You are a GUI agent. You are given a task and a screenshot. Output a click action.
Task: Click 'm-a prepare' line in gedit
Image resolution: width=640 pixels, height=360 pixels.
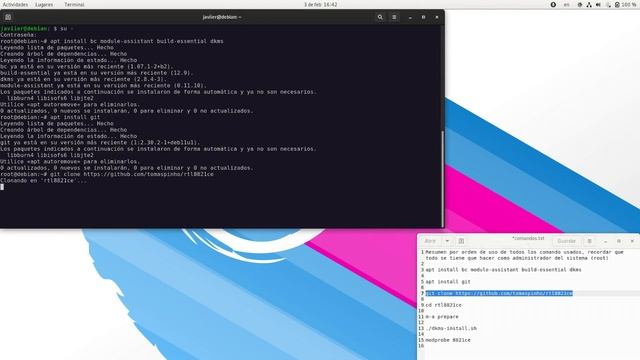point(442,316)
